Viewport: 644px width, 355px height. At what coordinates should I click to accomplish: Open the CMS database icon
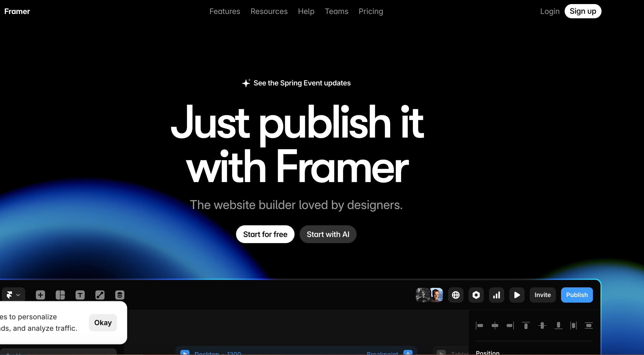tap(120, 295)
